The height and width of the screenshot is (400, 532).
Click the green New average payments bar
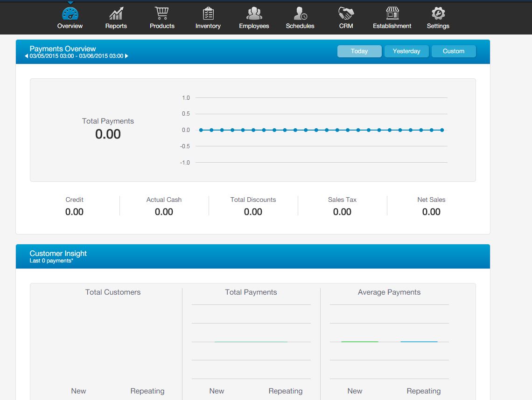click(359, 342)
